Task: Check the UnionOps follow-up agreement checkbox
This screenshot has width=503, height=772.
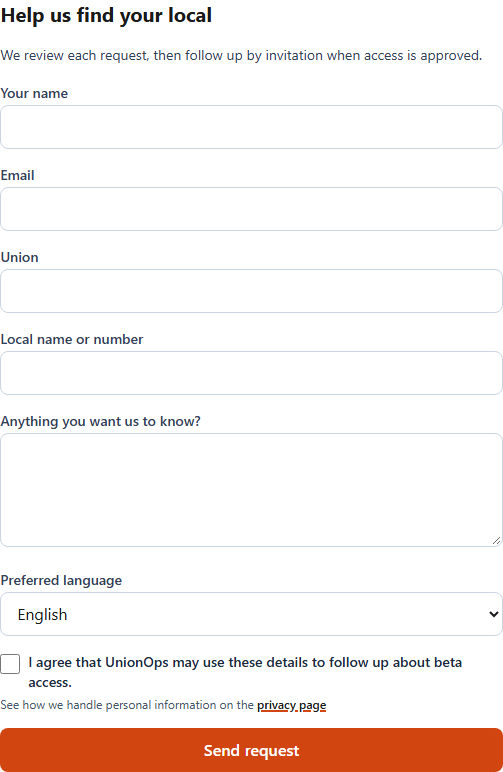Action: tap(10, 664)
